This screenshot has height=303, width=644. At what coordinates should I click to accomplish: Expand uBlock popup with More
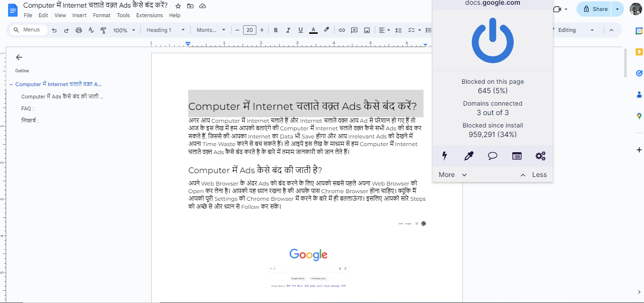452,175
